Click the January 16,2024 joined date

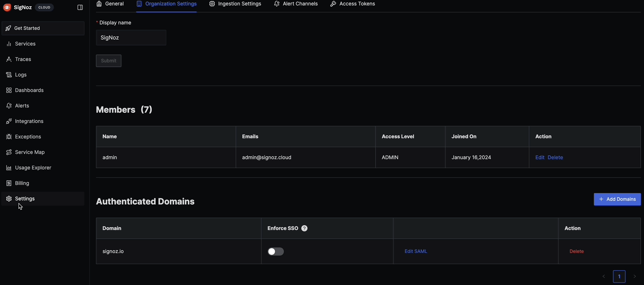pyautogui.click(x=471, y=158)
